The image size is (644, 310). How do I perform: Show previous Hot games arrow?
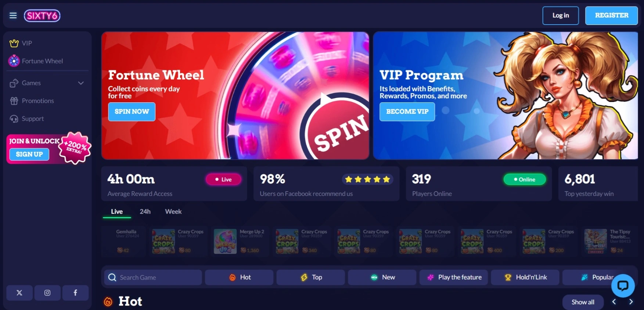pyautogui.click(x=614, y=302)
